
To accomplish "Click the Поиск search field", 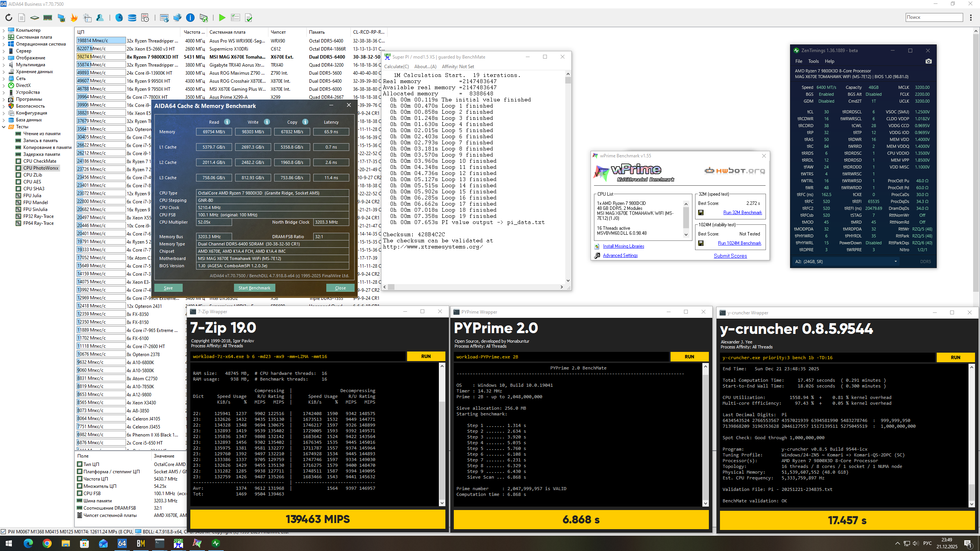I will (x=934, y=17).
